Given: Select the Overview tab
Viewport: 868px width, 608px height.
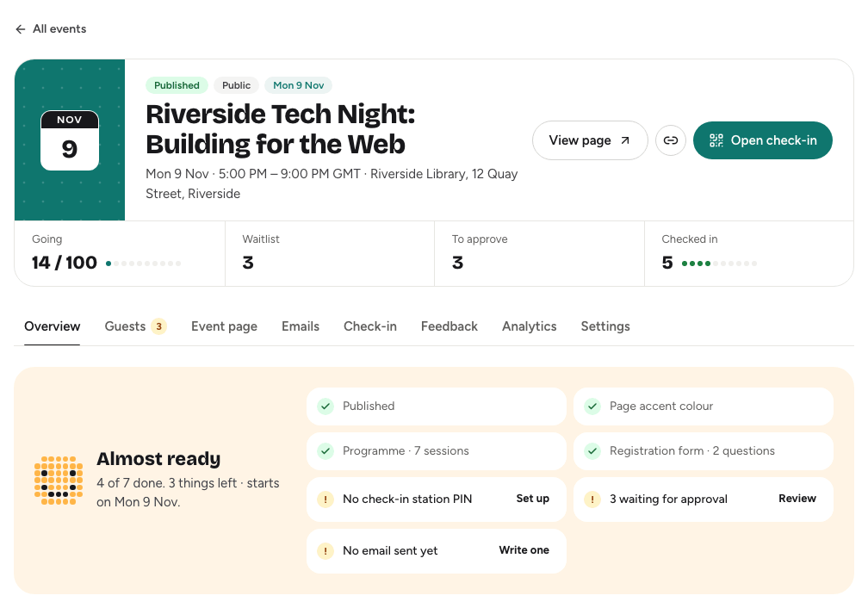Looking at the screenshot, I should [52, 326].
